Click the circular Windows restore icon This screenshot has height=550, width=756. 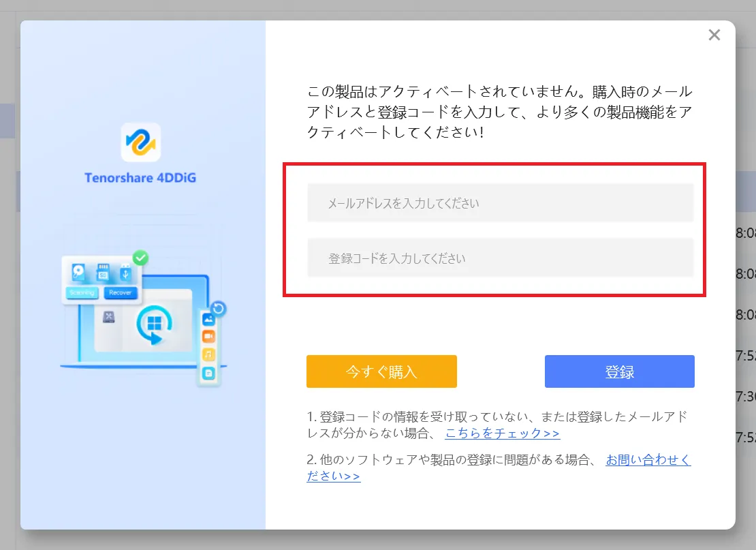[155, 324]
